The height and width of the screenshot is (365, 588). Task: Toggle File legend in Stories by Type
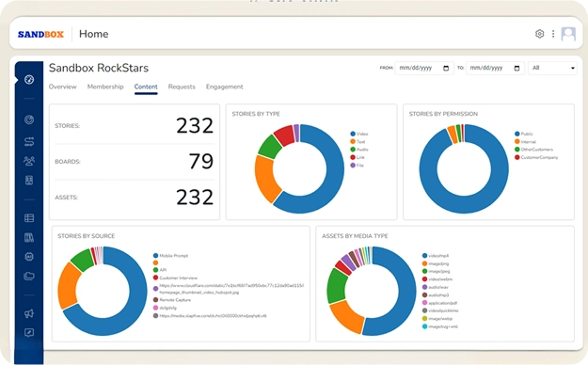pyautogui.click(x=357, y=166)
